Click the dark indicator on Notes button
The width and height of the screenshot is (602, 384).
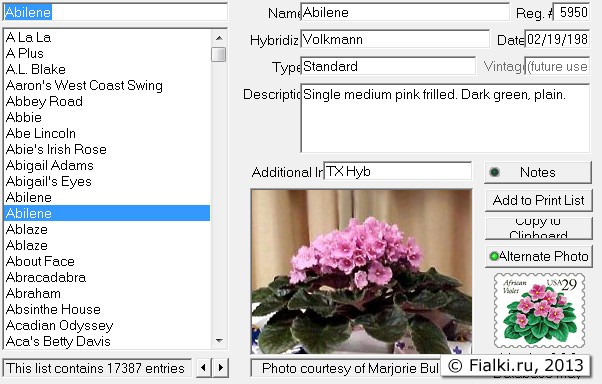point(494,172)
